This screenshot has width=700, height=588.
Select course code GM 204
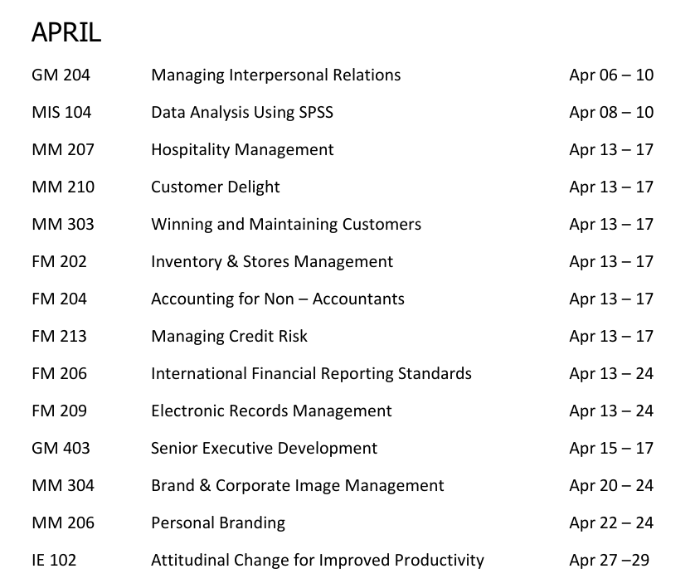(x=61, y=75)
